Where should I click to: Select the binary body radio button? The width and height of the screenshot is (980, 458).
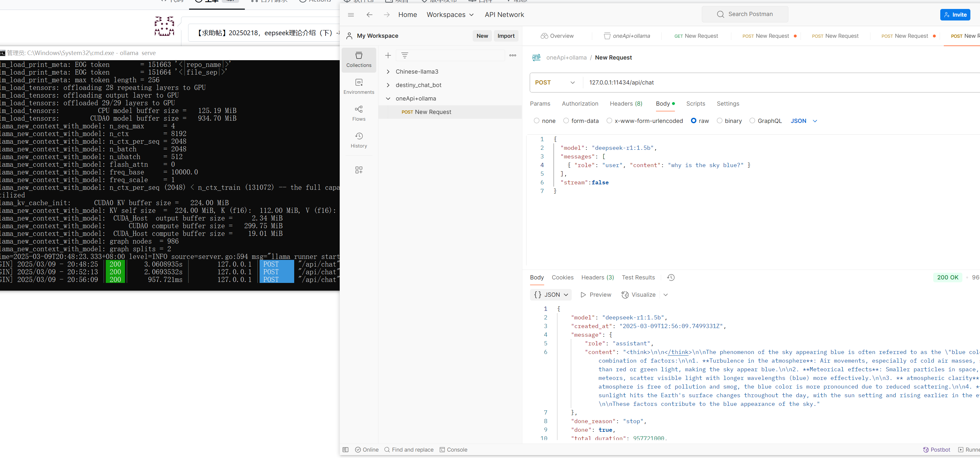pos(719,121)
